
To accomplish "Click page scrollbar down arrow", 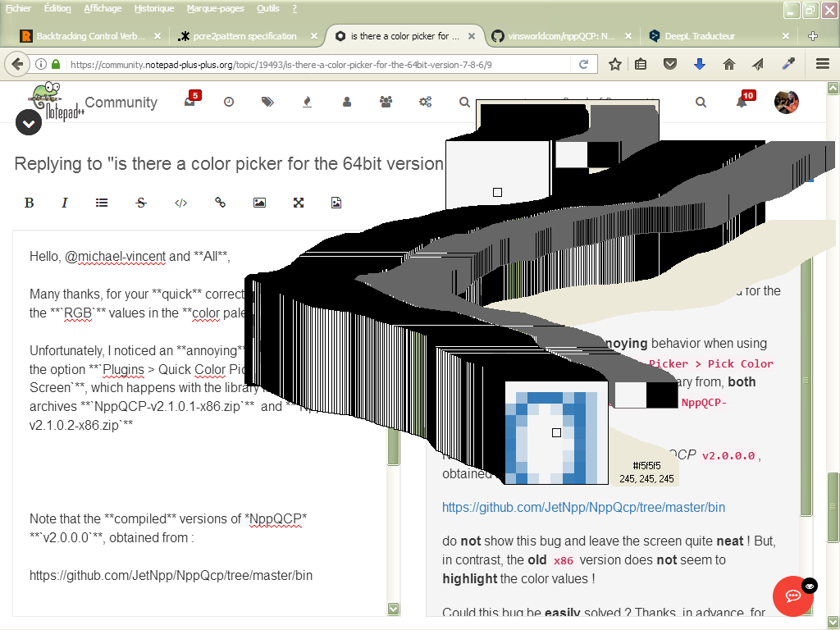I will pos(833,622).
